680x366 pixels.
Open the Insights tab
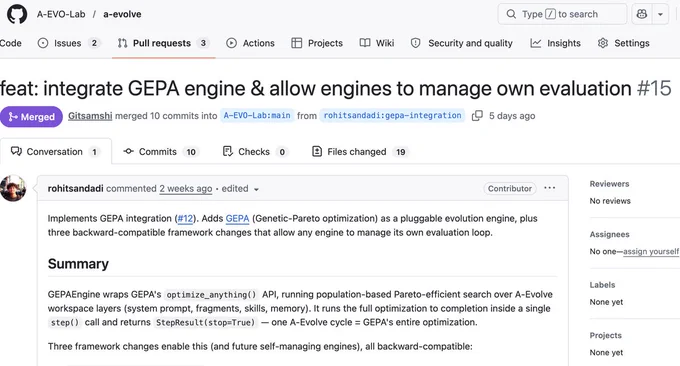tap(556, 43)
